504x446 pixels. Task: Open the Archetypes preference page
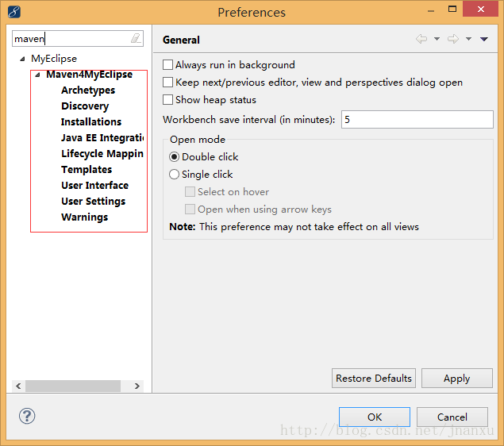pyautogui.click(x=88, y=90)
